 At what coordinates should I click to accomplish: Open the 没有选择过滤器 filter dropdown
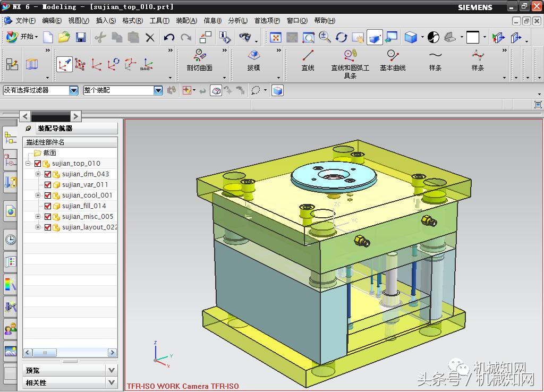(74, 91)
